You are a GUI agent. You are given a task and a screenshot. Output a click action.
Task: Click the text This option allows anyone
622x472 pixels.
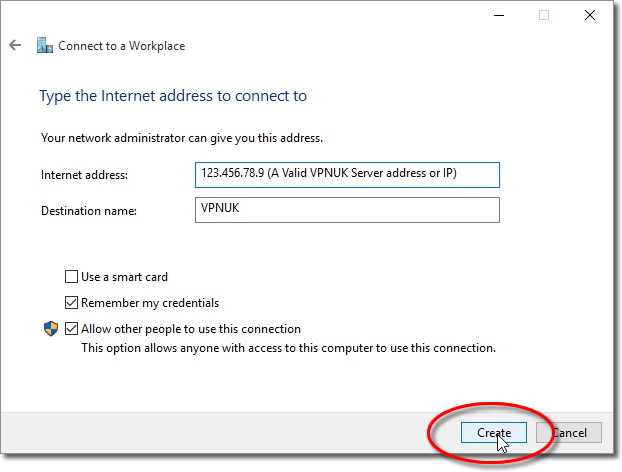(288, 348)
